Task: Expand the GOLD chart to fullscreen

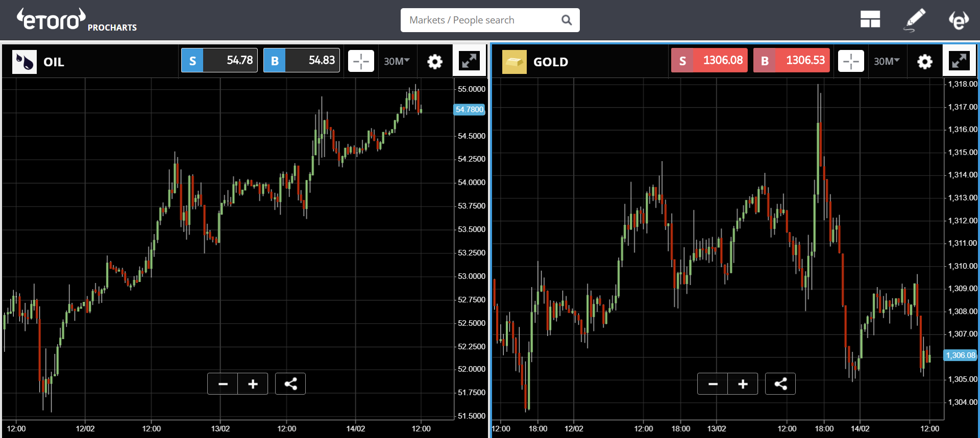Action: pyautogui.click(x=959, y=61)
